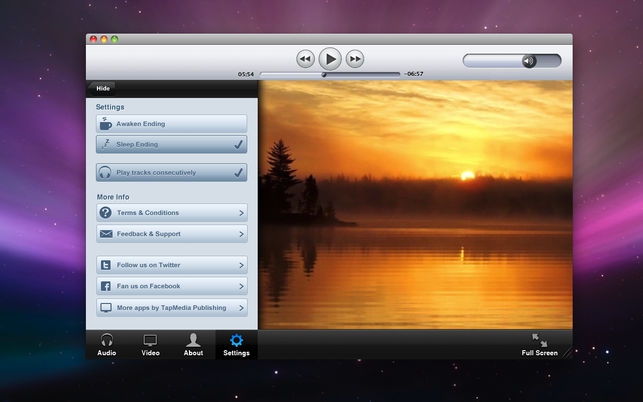Open Terms & Conditions

coord(171,213)
